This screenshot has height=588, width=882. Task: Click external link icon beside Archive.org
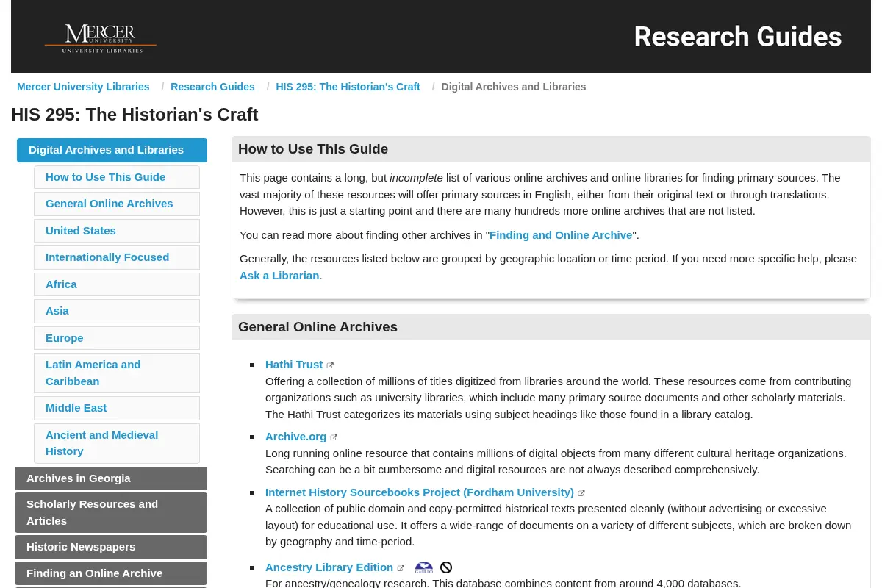[x=334, y=437]
